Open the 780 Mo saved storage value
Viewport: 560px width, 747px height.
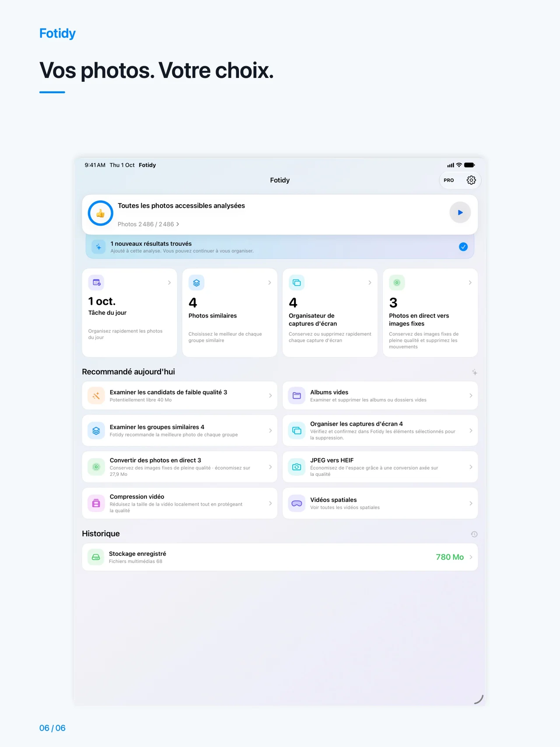coord(450,557)
